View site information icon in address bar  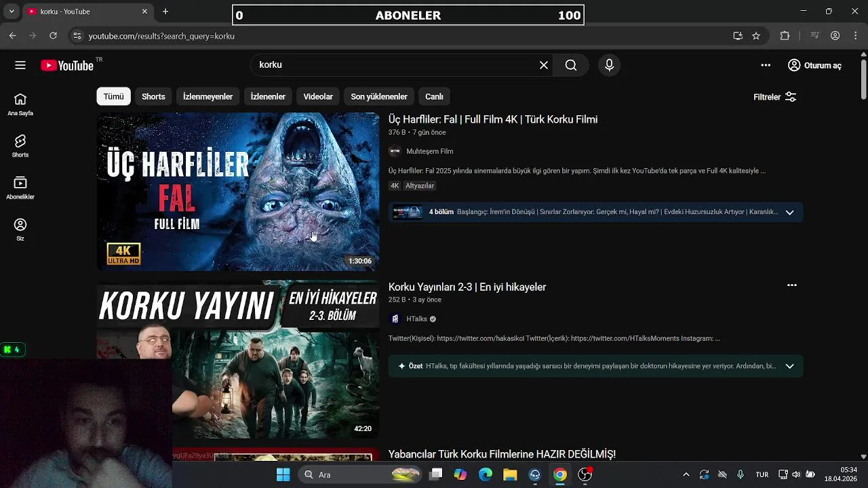77,36
